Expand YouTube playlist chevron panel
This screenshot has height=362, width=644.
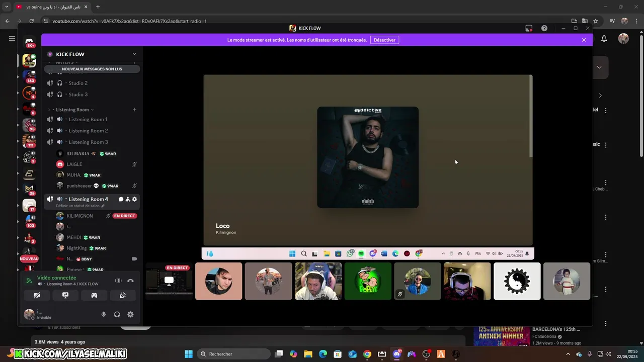599,67
